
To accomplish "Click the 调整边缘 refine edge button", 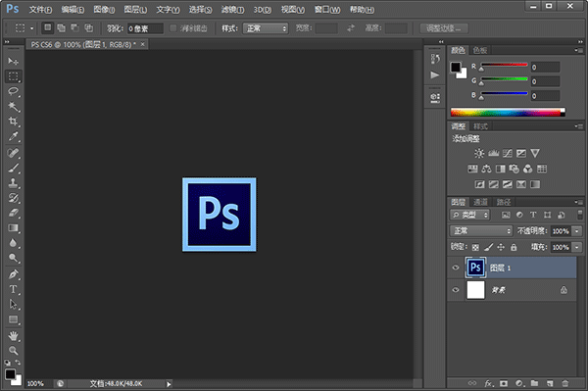I will (x=444, y=28).
